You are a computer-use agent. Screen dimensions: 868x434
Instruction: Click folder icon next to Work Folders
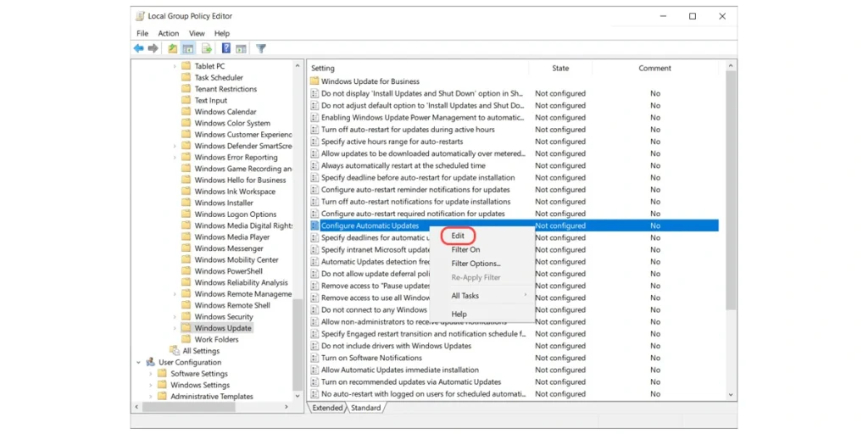tap(186, 339)
